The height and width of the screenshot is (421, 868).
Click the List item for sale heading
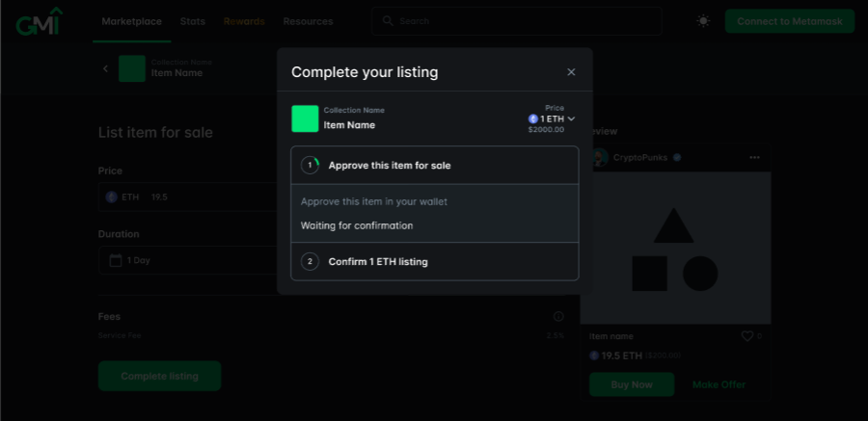point(155,133)
